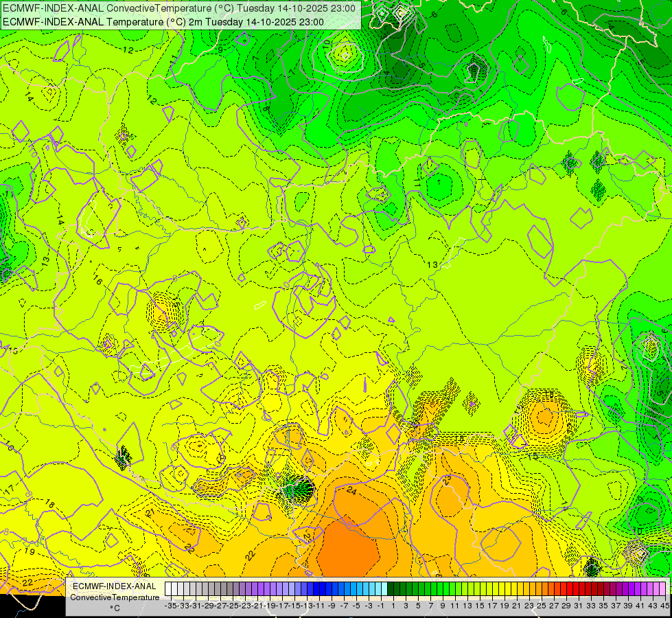Click the ECMWF-INDEX-ANAL label in the legend
Image resolution: width=672 pixels, height=618 pixels.
tap(115, 586)
